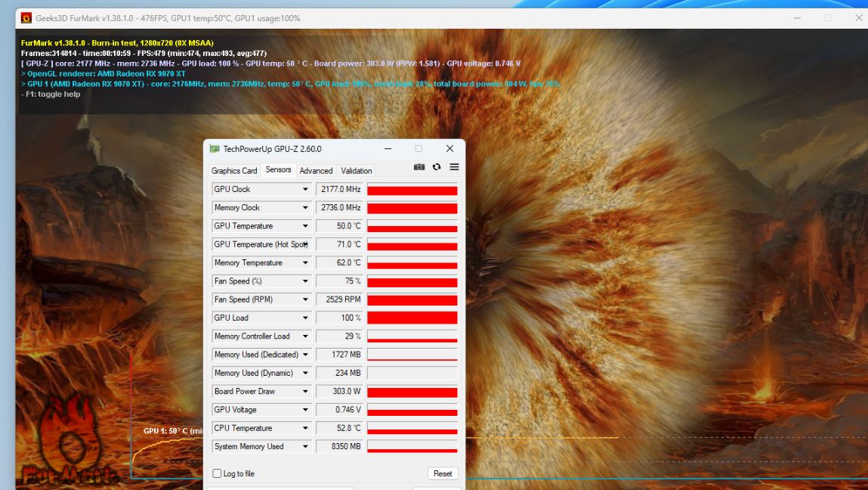Image resolution: width=868 pixels, height=490 pixels.
Task: Click the GPU Load red graph bar
Action: click(x=412, y=318)
